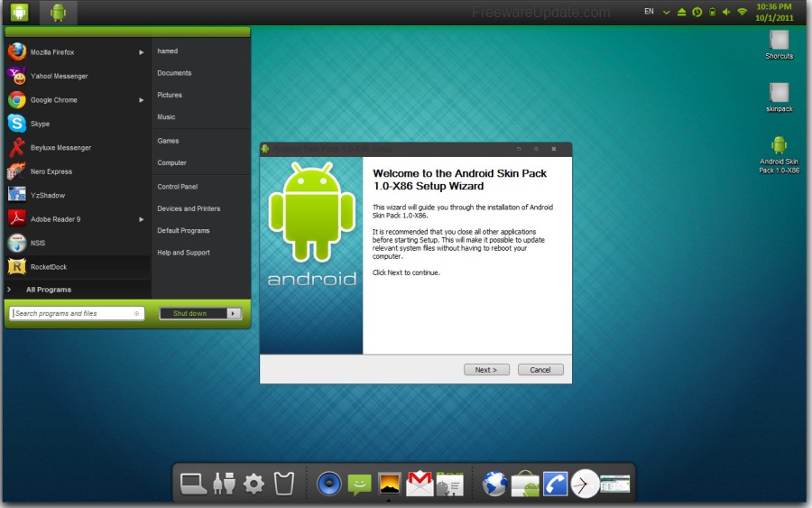This screenshot has width=812, height=508.
Task: Click Next in the Setup Wizard
Action: (486, 370)
